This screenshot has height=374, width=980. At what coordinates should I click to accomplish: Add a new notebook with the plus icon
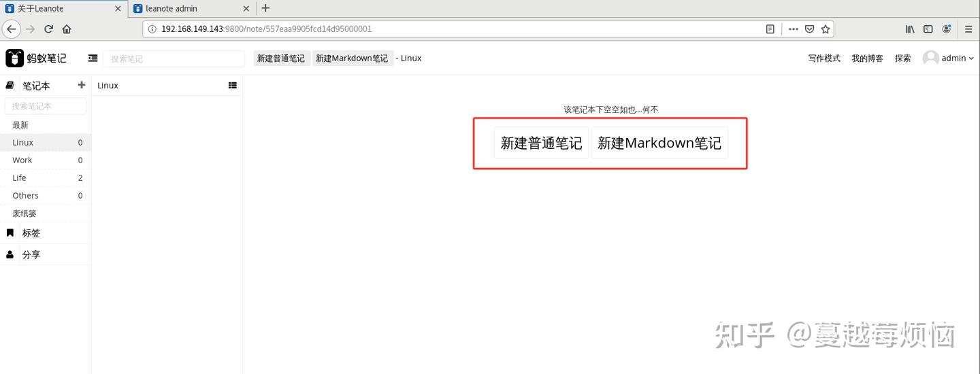82,85
